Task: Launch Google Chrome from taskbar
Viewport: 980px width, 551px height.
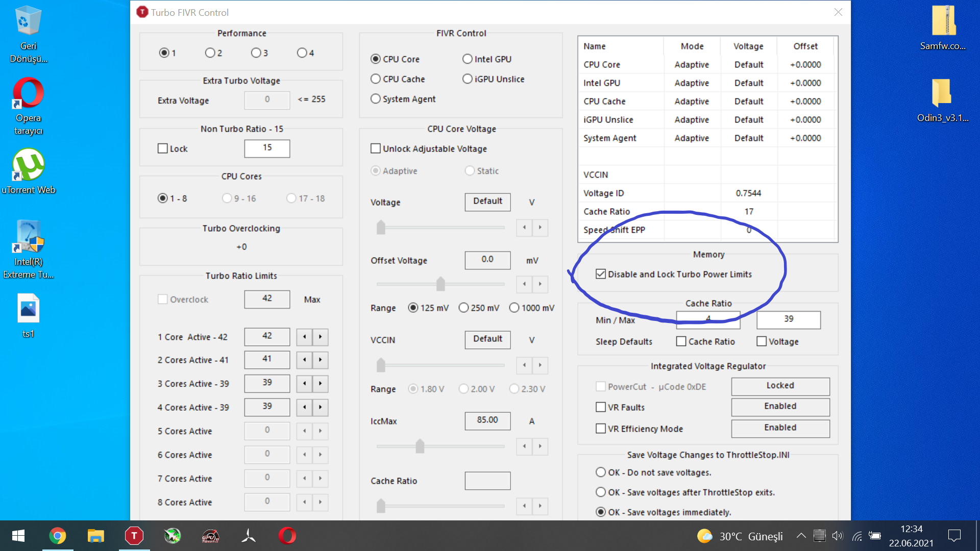Action: coord(58,536)
